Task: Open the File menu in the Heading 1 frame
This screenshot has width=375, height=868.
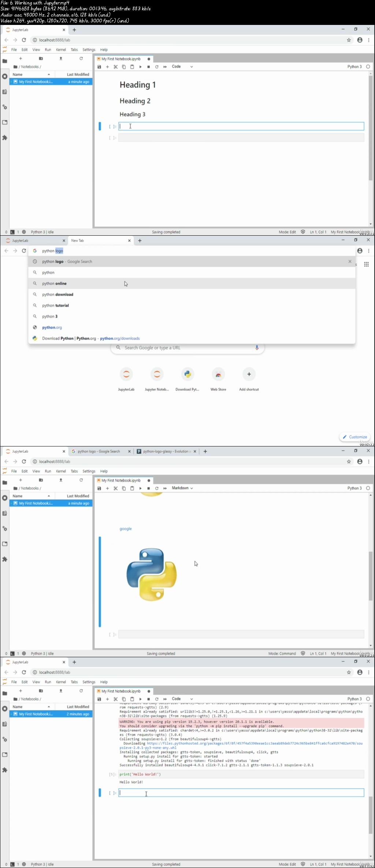Action: [x=14, y=50]
